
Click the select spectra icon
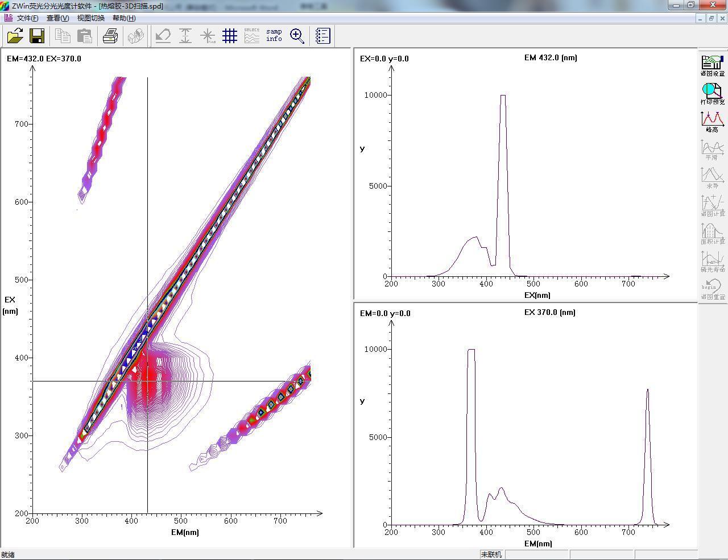252,36
